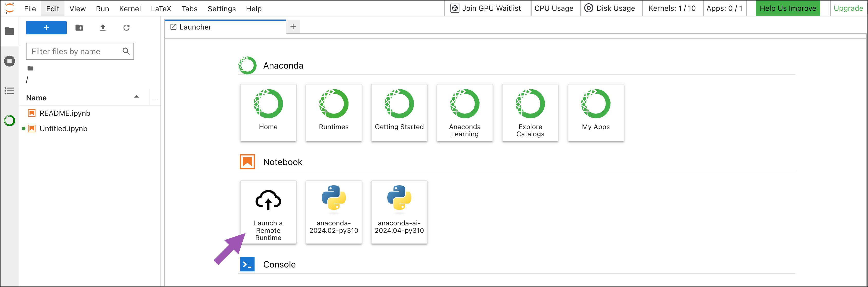Image resolution: width=868 pixels, height=287 pixels.
Task: Open the running kernels sidebar panel
Action: tap(10, 61)
